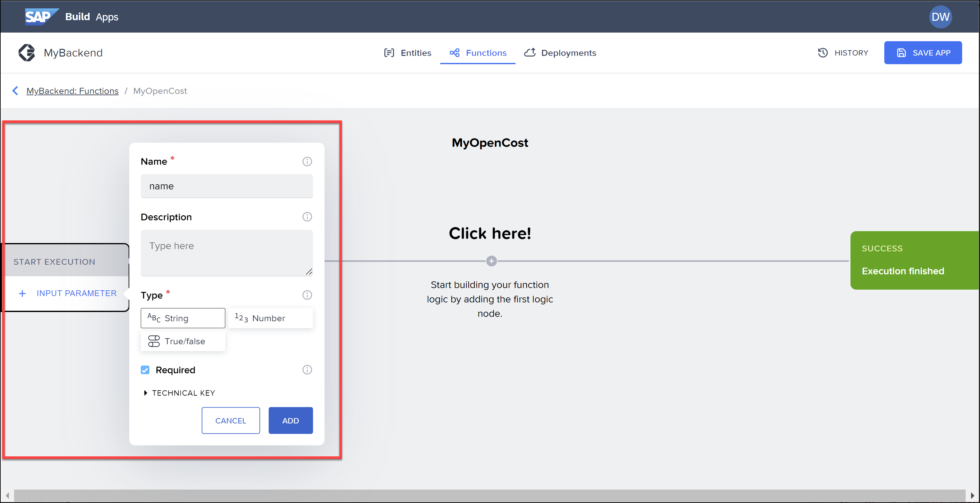Click the Save App button
The width and height of the screenshot is (980, 503).
[x=923, y=53]
